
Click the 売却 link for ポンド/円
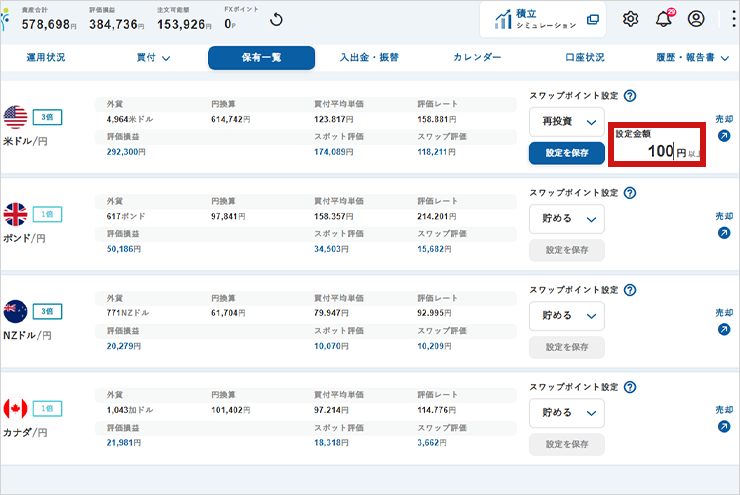[x=724, y=216]
